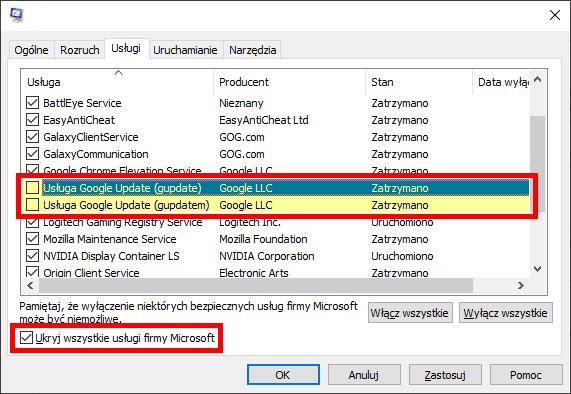Click the Data wyłączenia column header
The width and height of the screenshot is (571, 394).
point(501,82)
